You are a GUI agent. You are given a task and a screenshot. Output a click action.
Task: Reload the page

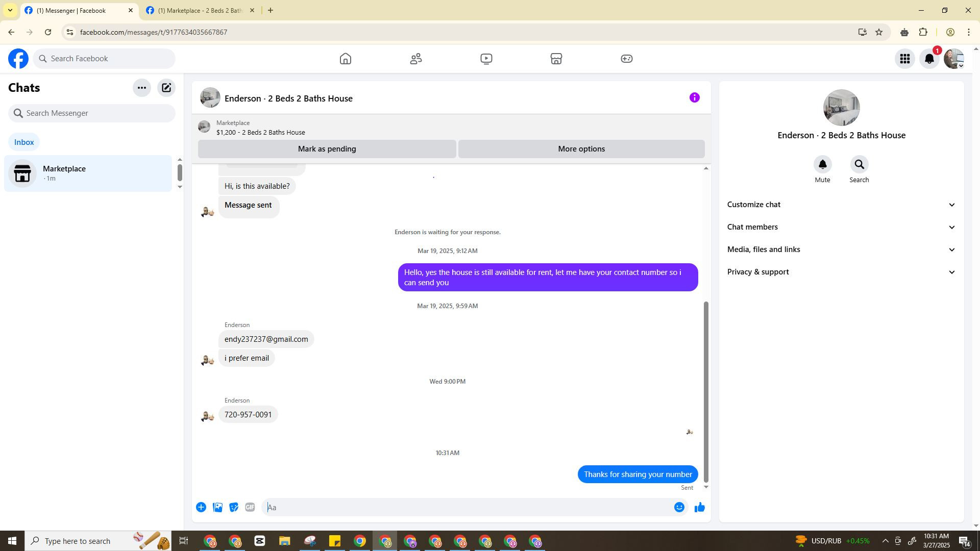(x=48, y=32)
